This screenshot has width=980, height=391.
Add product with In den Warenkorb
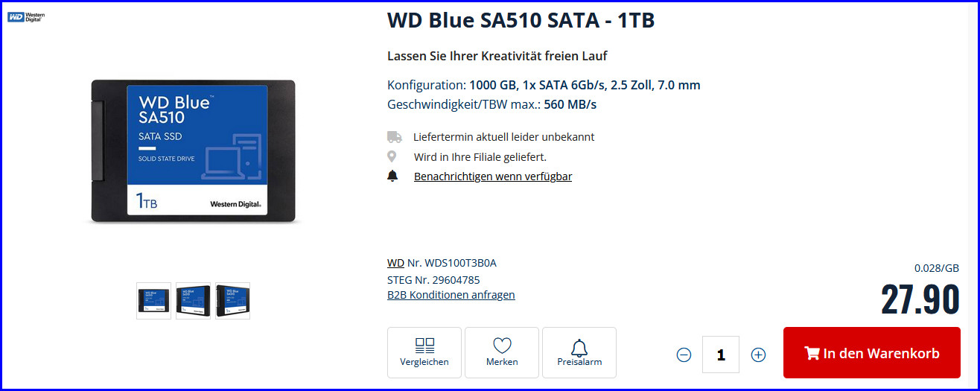[x=871, y=353]
